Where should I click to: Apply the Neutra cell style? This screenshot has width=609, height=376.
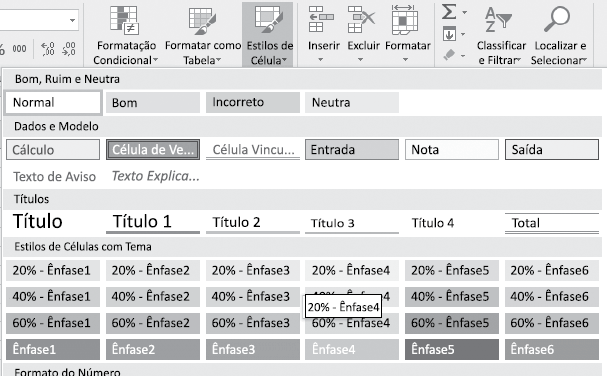(x=352, y=103)
